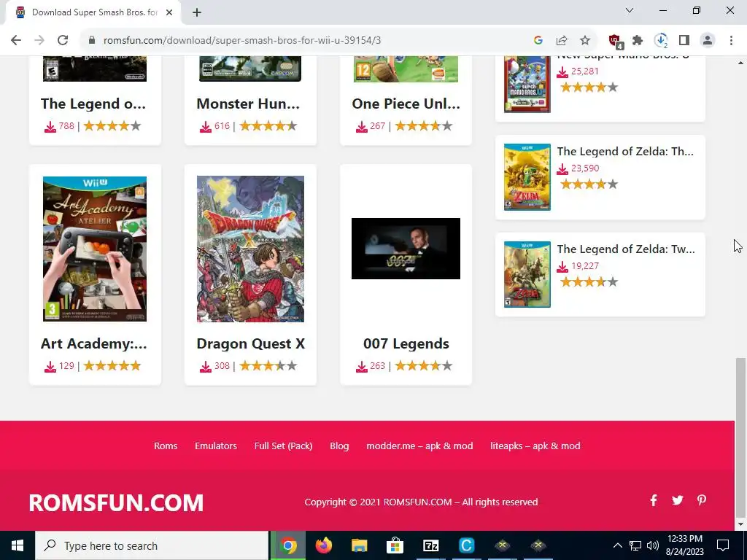Click download icon beside 616
The height and width of the screenshot is (560, 747).
point(205,127)
